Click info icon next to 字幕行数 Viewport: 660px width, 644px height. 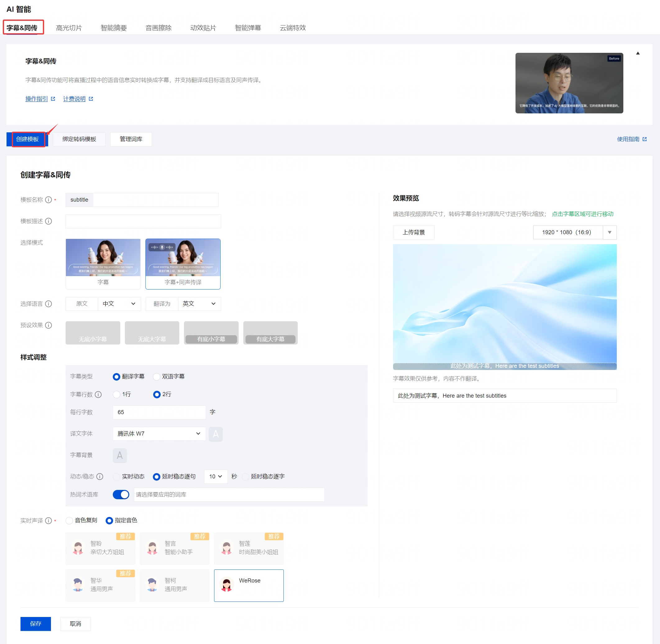click(x=98, y=394)
